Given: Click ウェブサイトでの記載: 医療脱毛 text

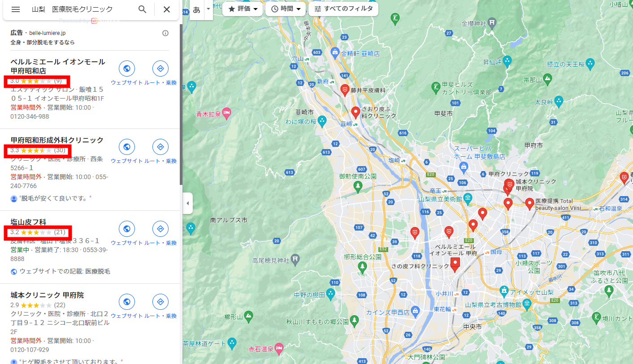Looking at the screenshot, I should (x=65, y=271).
